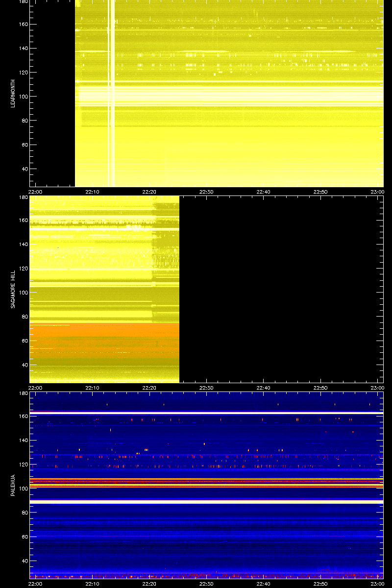Click 22:40 time label below Palehua panel

tap(264, 584)
